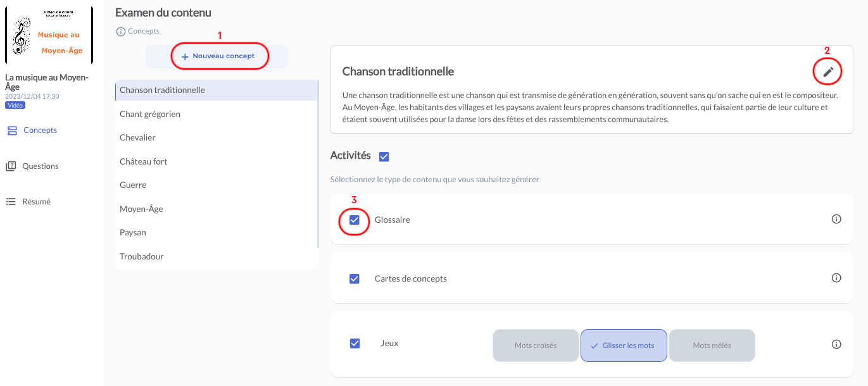Click the Musique au Moyen-Âge video thumbnail
This screenshot has height=386, width=868.
pos(49,35)
